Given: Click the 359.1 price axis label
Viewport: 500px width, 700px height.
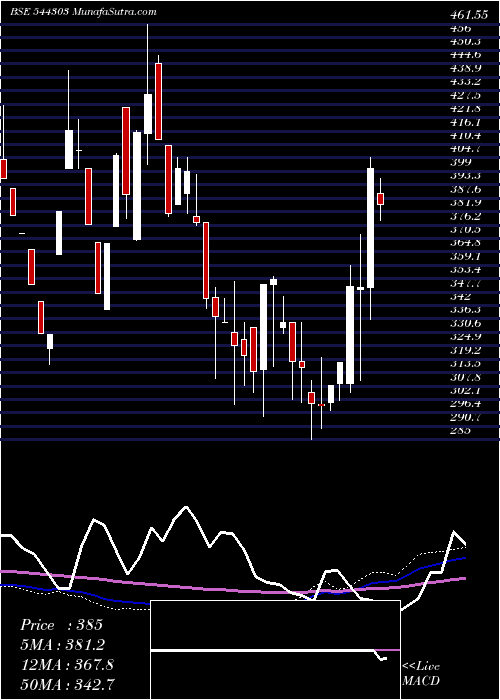Looking at the screenshot, I should (x=466, y=256).
